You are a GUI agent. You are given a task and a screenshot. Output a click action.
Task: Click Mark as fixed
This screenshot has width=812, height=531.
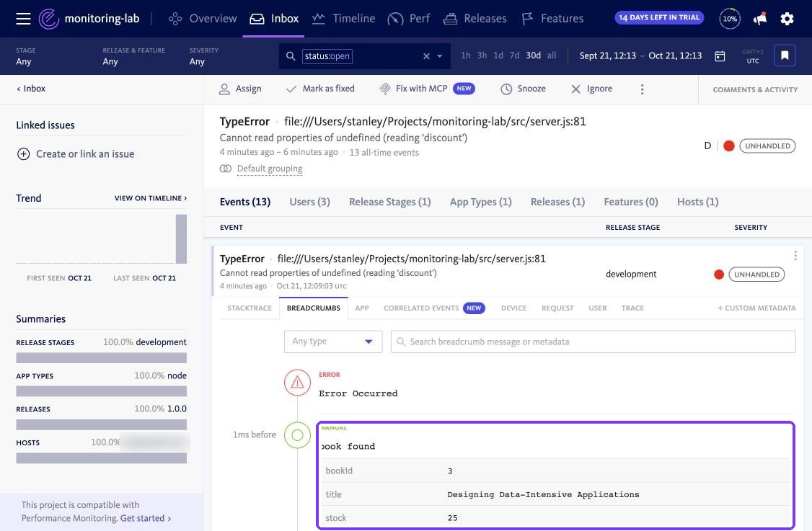(321, 89)
